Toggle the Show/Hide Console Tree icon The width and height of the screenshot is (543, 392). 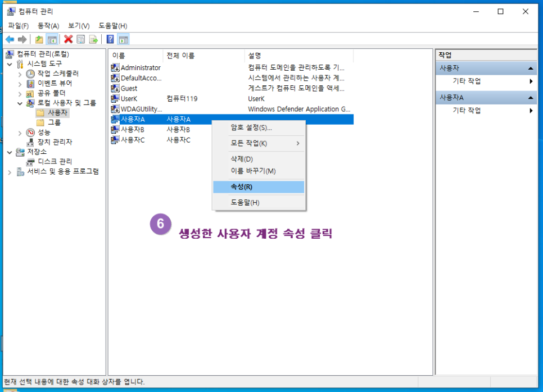tap(52, 39)
